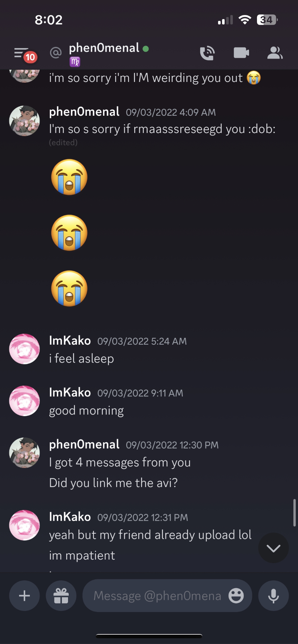Tap the microphone voice message button
Image resolution: width=298 pixels, height=644 pixels.
click(274, 596)
